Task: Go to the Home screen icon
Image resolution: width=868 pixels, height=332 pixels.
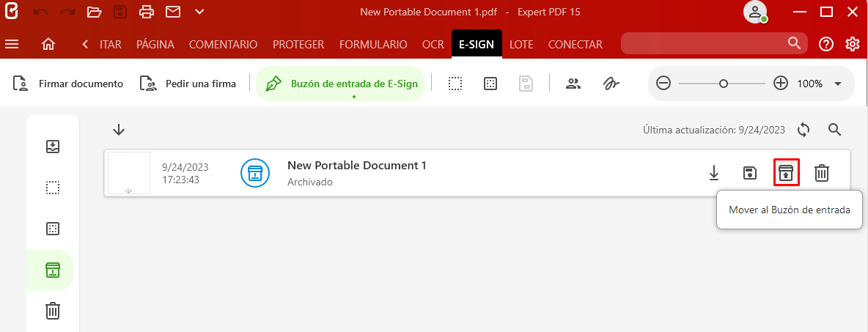Action: click(x=48, y=44)
